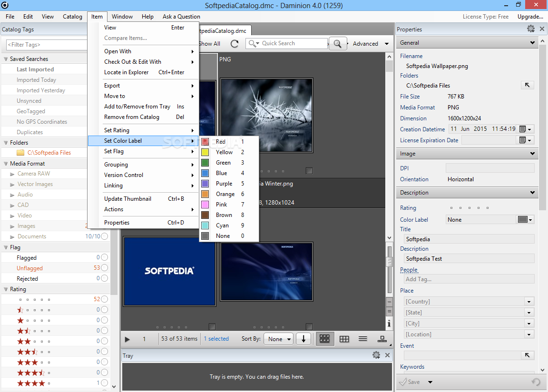Click zoom out minus button on thumbnail slider
This screenshot has height=392, width=548.
389,302
